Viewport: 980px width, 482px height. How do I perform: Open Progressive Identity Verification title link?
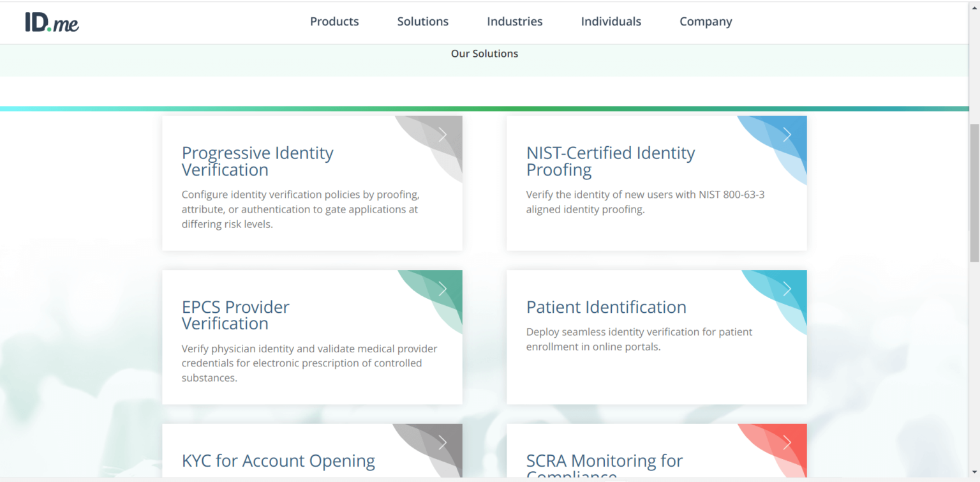(258, 161)
